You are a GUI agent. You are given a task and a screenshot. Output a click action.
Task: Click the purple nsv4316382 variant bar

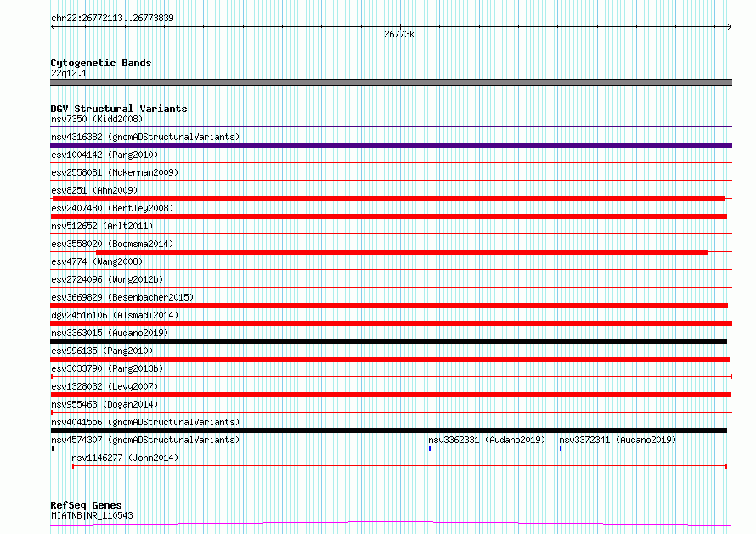point(391,145)
